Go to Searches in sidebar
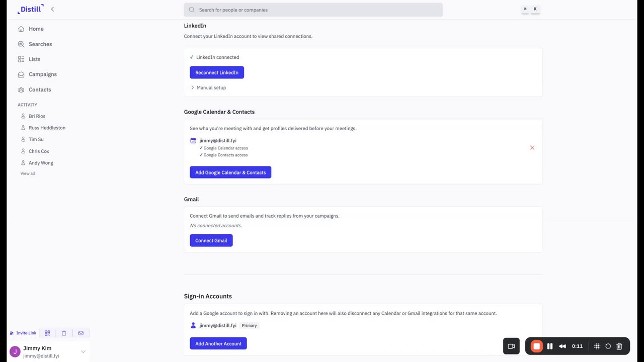 [40, 44]
